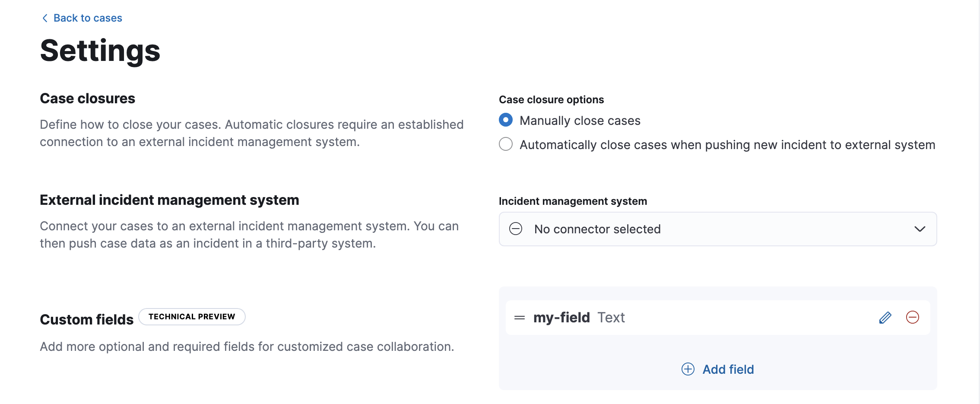Click the TECHNICAL PREVIEW badge
The height and width of the screenshot is (404, 980).
192,316
